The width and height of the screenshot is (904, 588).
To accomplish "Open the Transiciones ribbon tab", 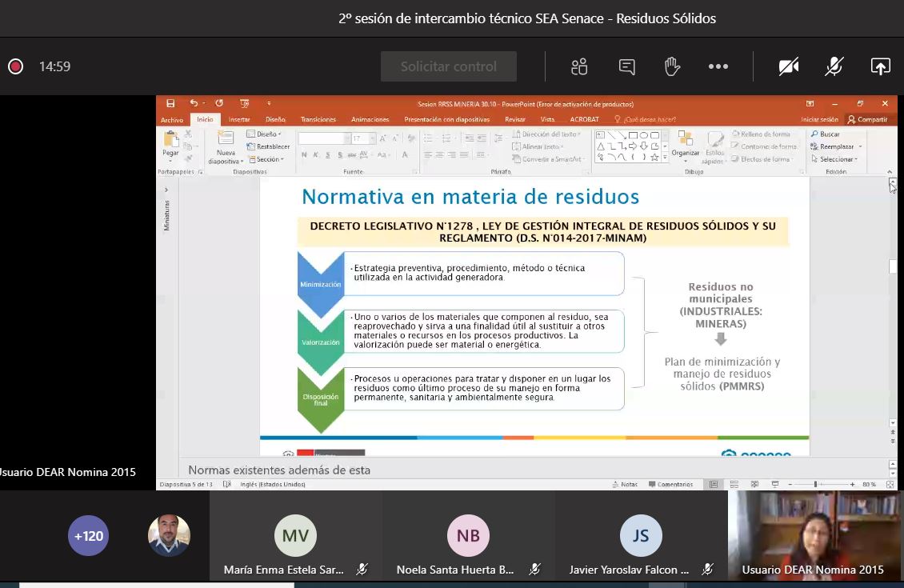I will [318, 119].
